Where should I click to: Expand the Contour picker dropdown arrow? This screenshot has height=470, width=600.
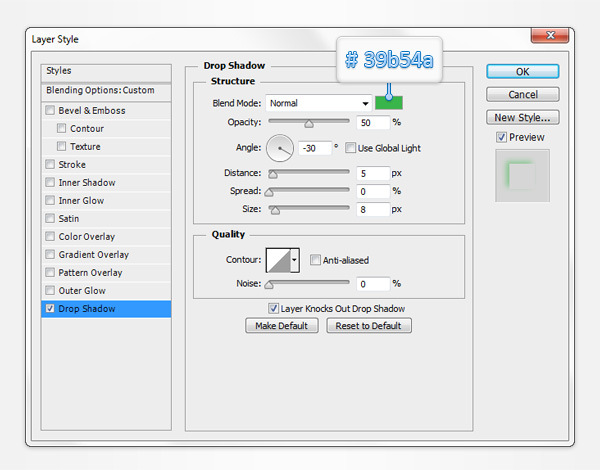(x=294, y=260)
